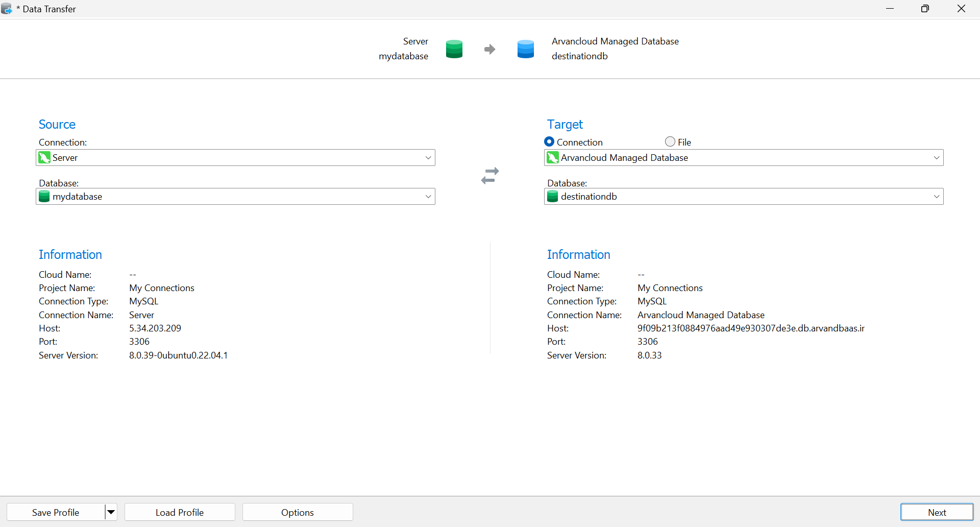Expand the source Connection dropdown
Viewport: 980px width, 527px height.
[x=428, y=158]
